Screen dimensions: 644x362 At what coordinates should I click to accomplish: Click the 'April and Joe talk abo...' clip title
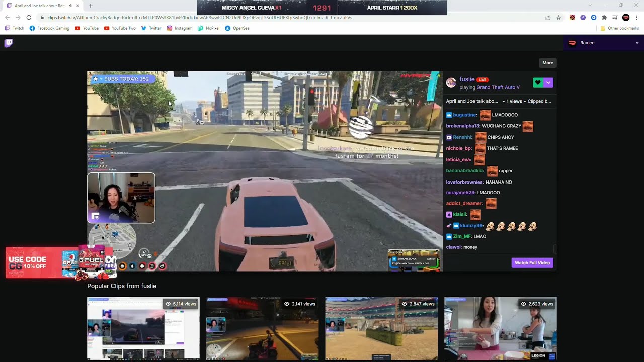(472, 101)
